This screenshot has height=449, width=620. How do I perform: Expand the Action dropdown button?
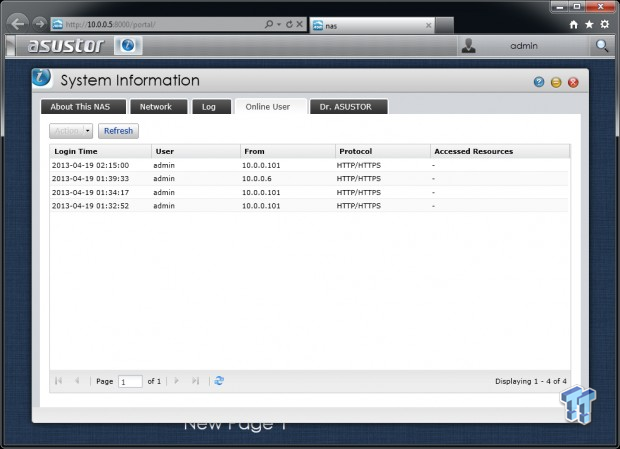(71, 131)
